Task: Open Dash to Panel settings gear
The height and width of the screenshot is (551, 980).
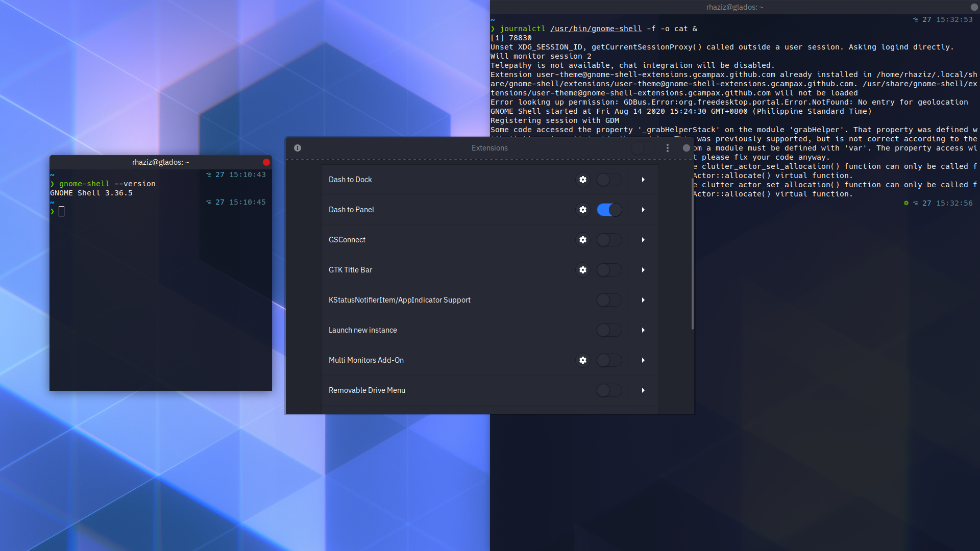Action: click(x=582, y=210)
